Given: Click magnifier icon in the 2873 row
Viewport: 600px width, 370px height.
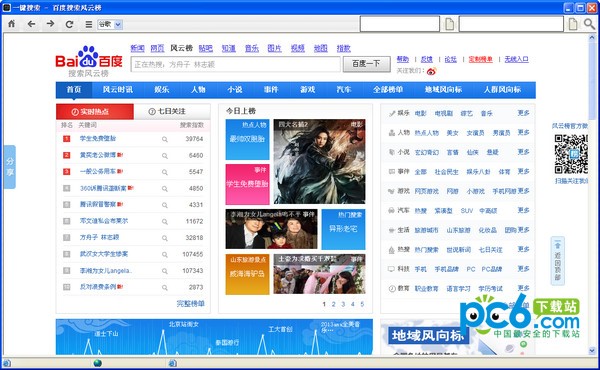Looking at the screenshot, I should 165,287.
